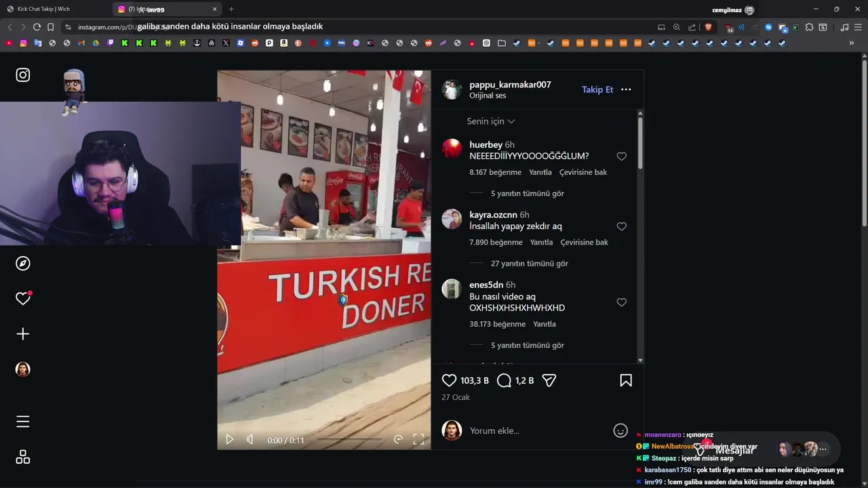Expand 5 replies under huerbey's comment
This screenshot has width=868, height=488.
pos(528,193)
